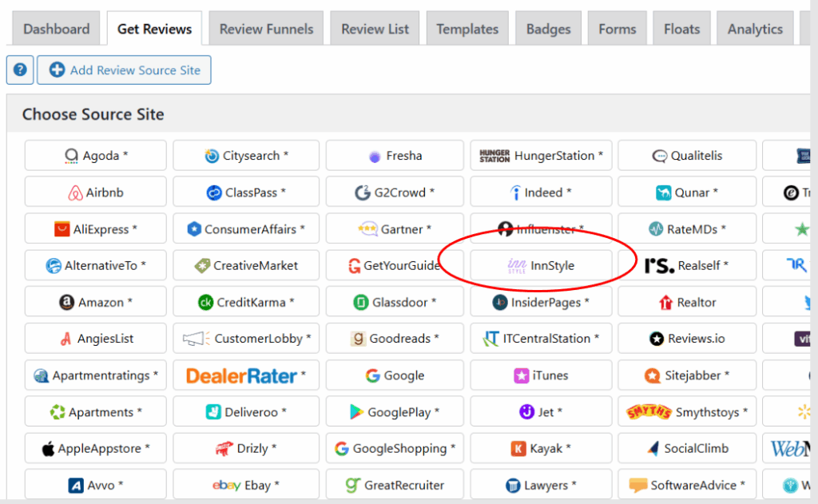Click the Amazon logo icon
The image size is (818, 504).
pyautogui.click(x=67, y=303)
